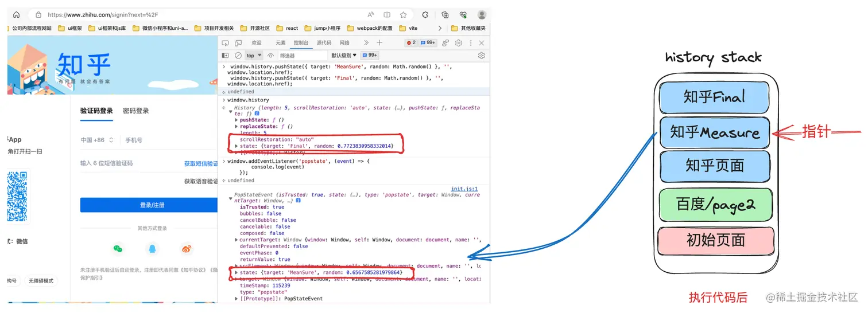Expand the replaceState property
The width and height of the screenshot is (868, 313).
pos(237,126)
